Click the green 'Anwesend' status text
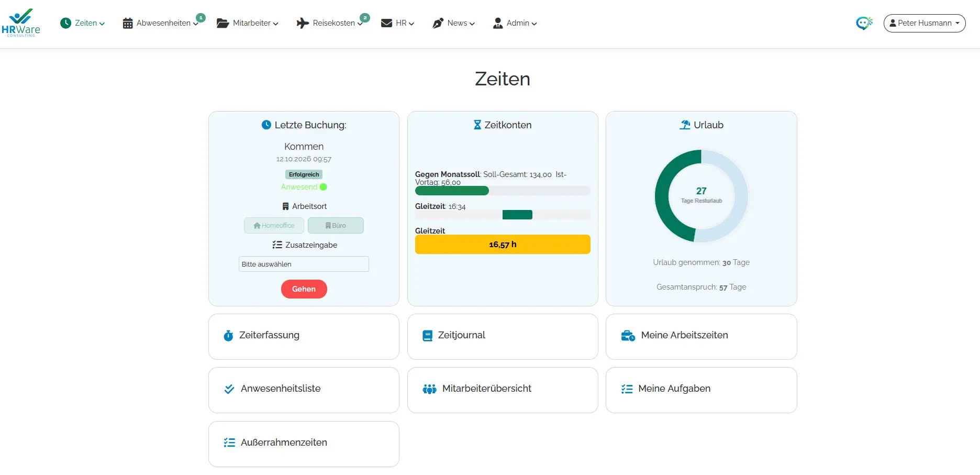This screenshot has height=475, width=980. 299,187
